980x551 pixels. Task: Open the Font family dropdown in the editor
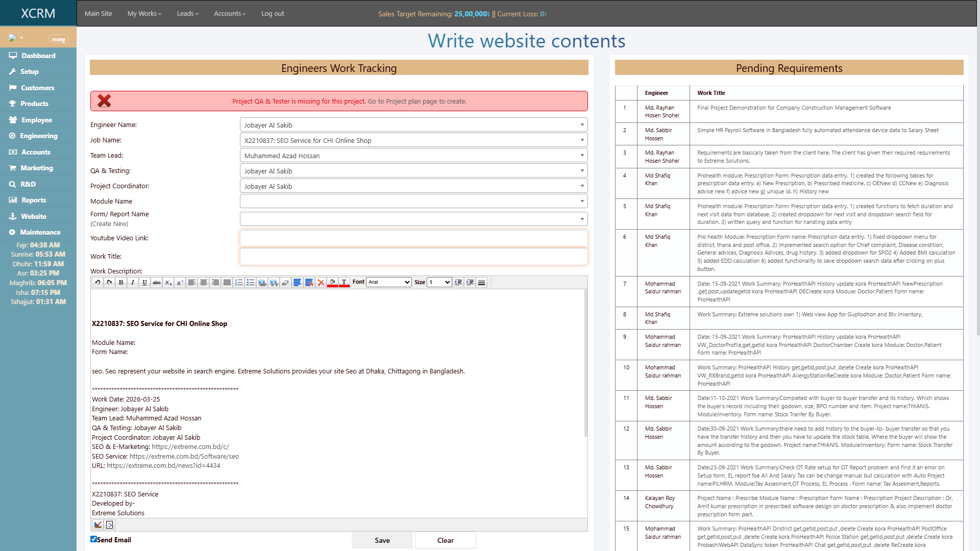point(389,282)
